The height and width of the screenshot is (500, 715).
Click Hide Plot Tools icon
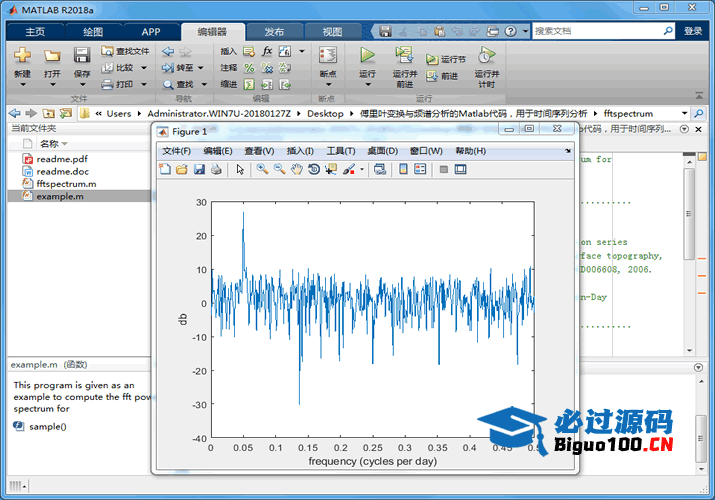[443, 170]
